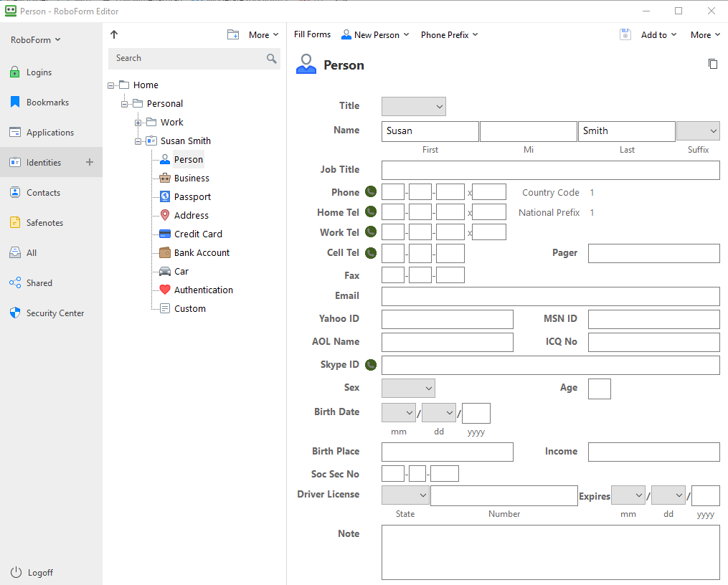Click the plus icon beside Identities
728x585 pixels.
(90, 163)
